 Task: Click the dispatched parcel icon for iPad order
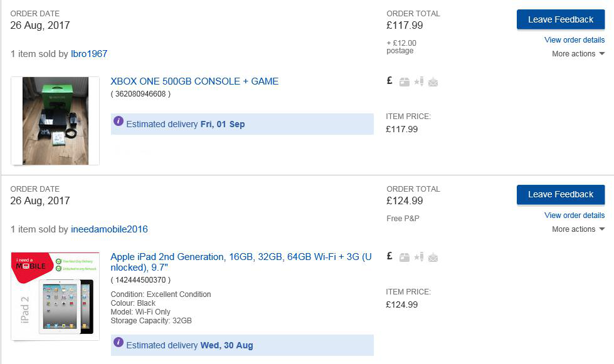pos(405,257)
